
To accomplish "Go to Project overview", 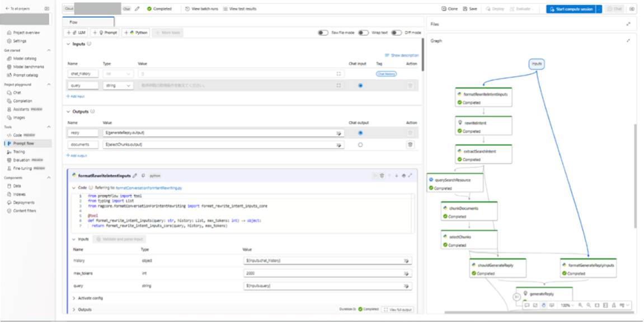I will coord(23,32).
